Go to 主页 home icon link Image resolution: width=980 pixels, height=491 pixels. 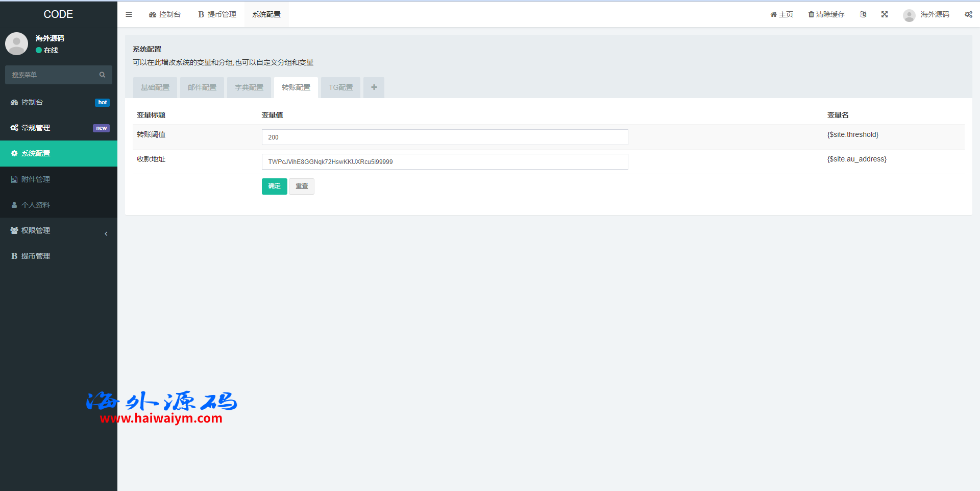[x=781, y=14]
